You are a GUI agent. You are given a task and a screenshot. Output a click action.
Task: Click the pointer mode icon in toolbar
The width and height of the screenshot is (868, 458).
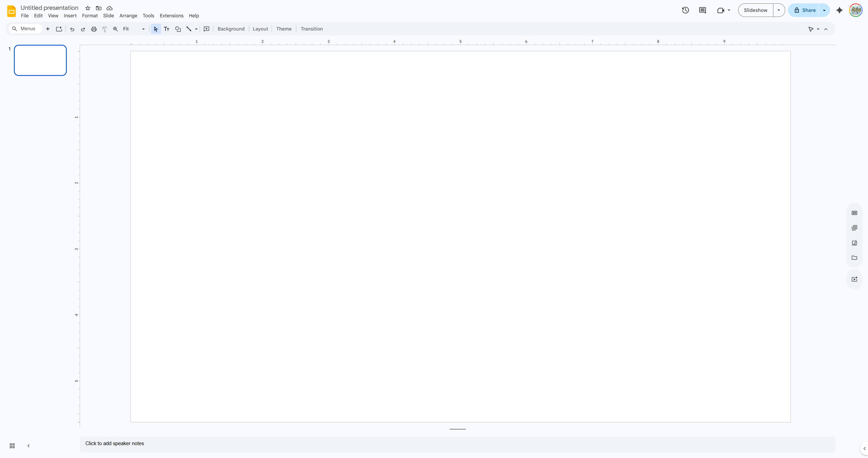click(x=811, y=29)
